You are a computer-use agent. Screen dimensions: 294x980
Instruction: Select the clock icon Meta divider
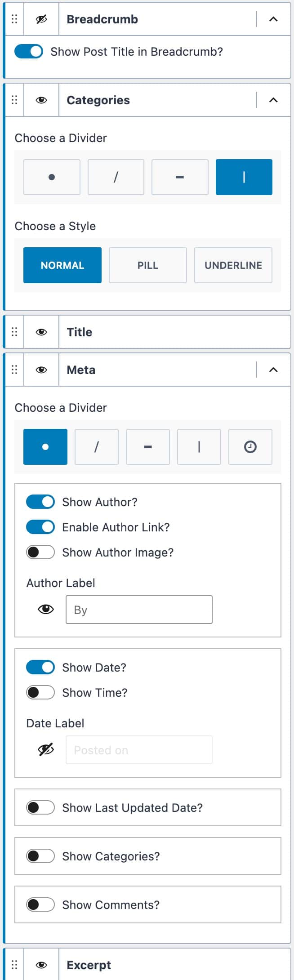pyautogui.click(x=250, y=446)
